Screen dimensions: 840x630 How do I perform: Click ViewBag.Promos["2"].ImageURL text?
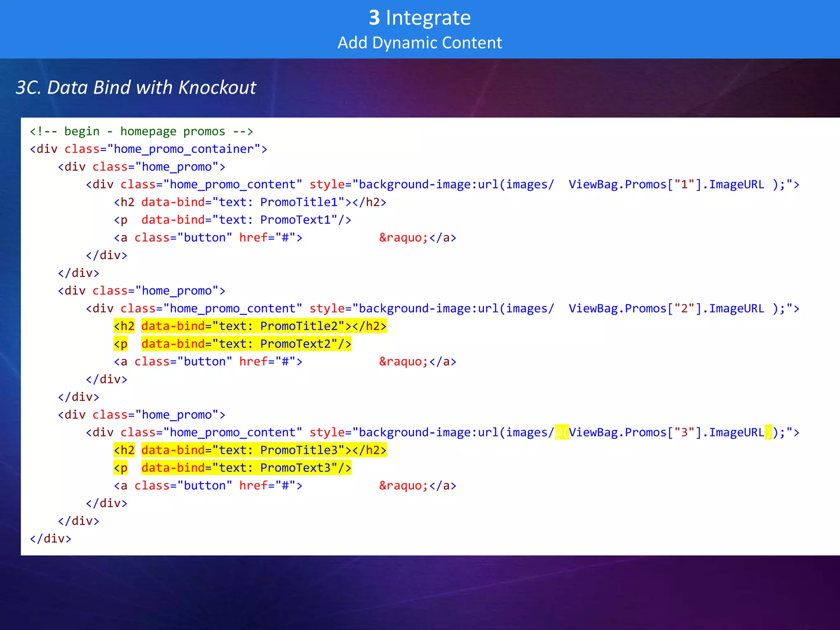pos(667,308)
